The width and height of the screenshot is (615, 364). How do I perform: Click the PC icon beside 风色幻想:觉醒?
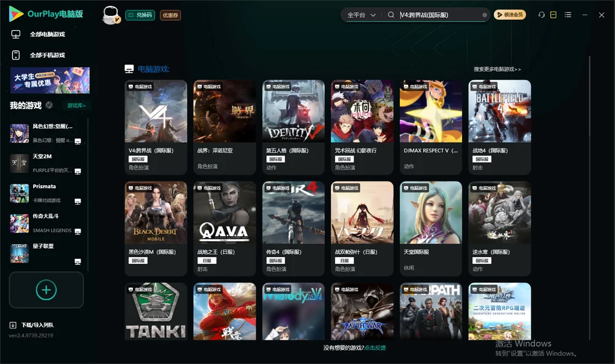[x=77, y=141]
